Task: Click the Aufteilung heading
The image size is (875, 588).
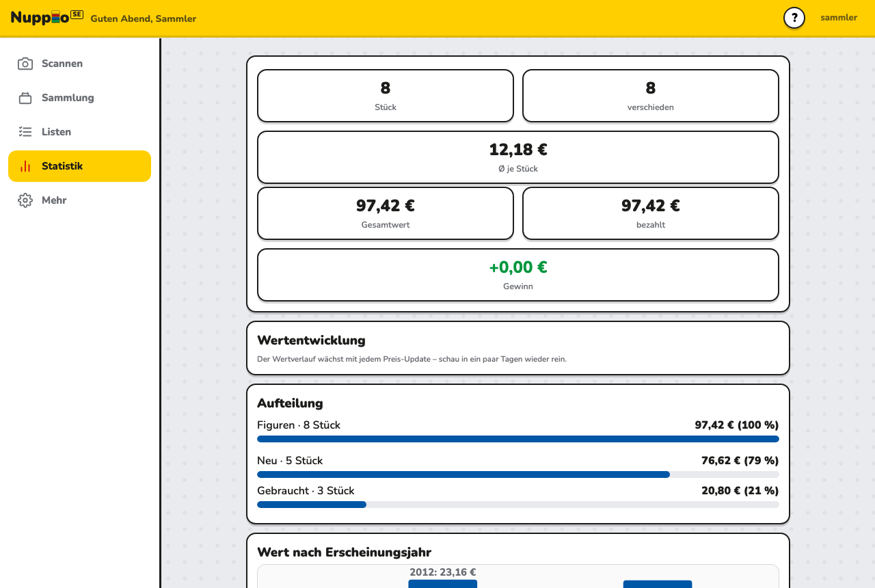Action: 290,403
